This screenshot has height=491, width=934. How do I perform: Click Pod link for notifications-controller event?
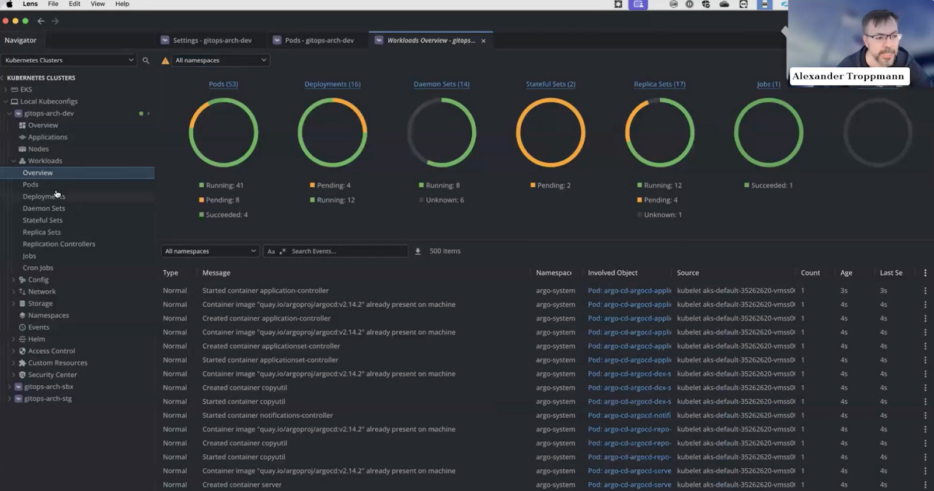point(629,415)
